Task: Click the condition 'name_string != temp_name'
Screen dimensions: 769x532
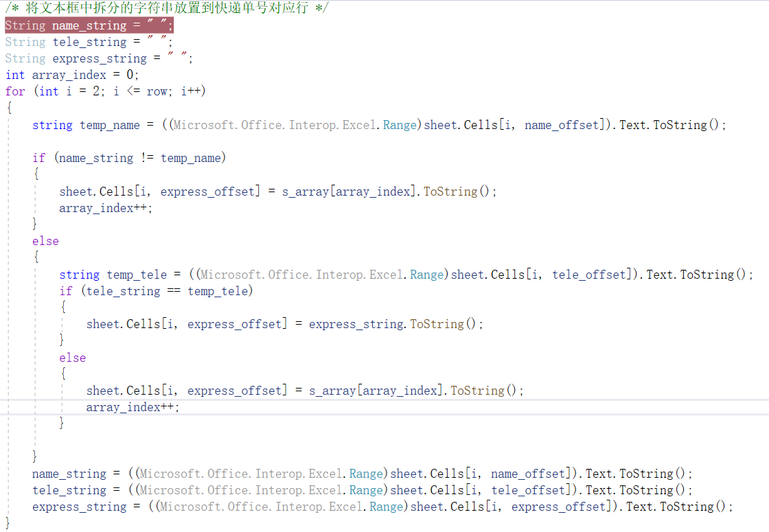Action: point(140,158)
